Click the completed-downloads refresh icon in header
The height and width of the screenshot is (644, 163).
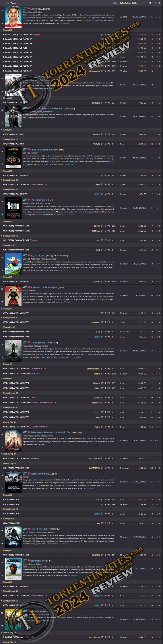(x=150, y=3)
